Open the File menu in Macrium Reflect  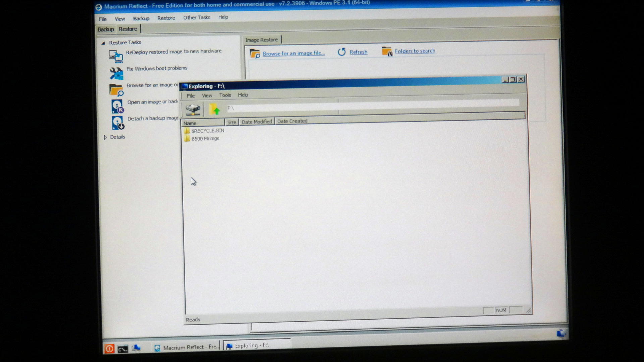(x=103, y=19)
